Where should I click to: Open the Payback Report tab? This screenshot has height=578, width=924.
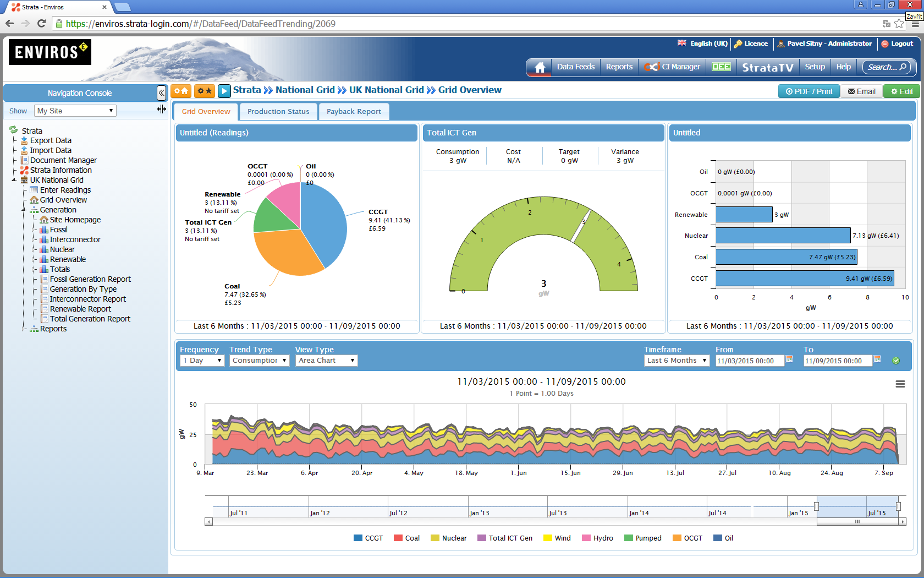(x=354, y=112)
